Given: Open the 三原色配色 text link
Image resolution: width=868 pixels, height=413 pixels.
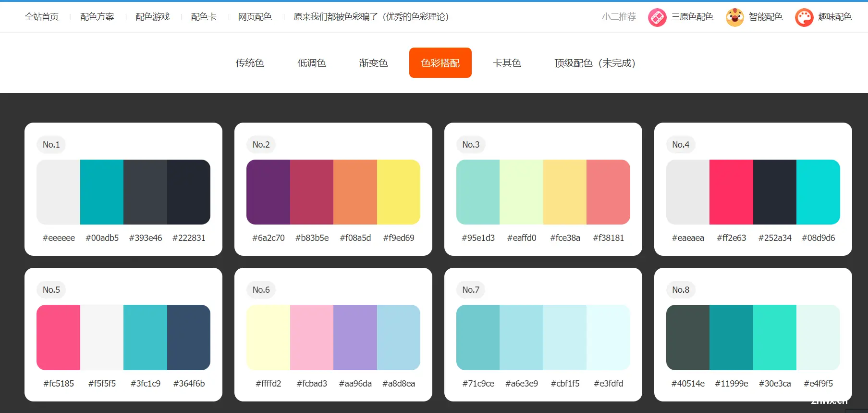Looking at the screenshot, I should (x=692, y=17).
